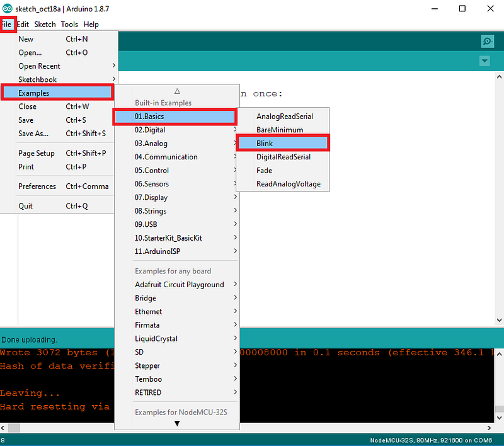Click console horizontal scrollbar left arrow
Screen dimensions: 504x446
point(3,428)
